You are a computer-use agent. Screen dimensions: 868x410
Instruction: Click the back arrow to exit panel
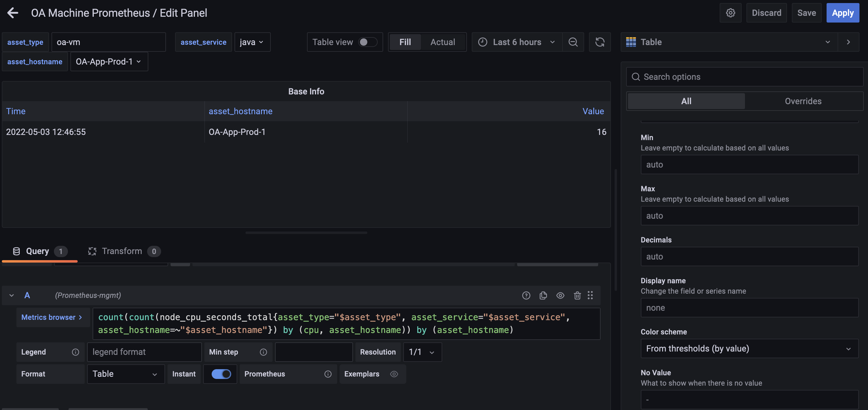11,12
